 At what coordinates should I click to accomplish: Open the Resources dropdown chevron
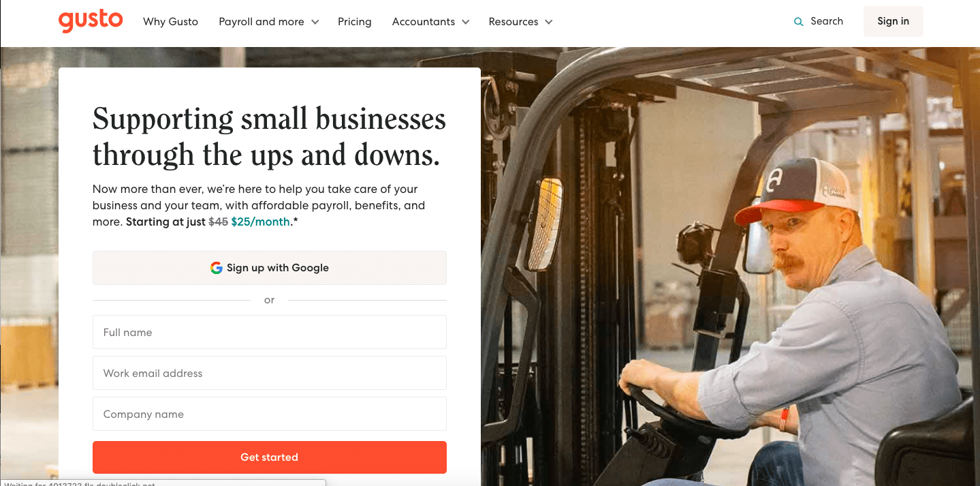(x=549, y=22)
